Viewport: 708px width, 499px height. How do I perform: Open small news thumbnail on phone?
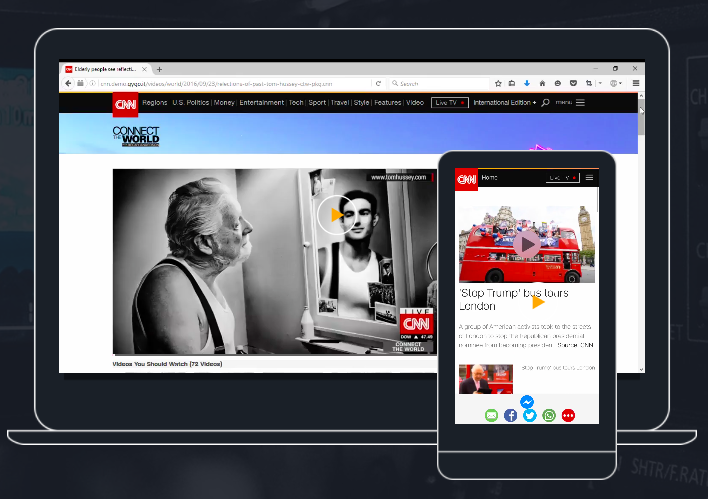point(486,379)
